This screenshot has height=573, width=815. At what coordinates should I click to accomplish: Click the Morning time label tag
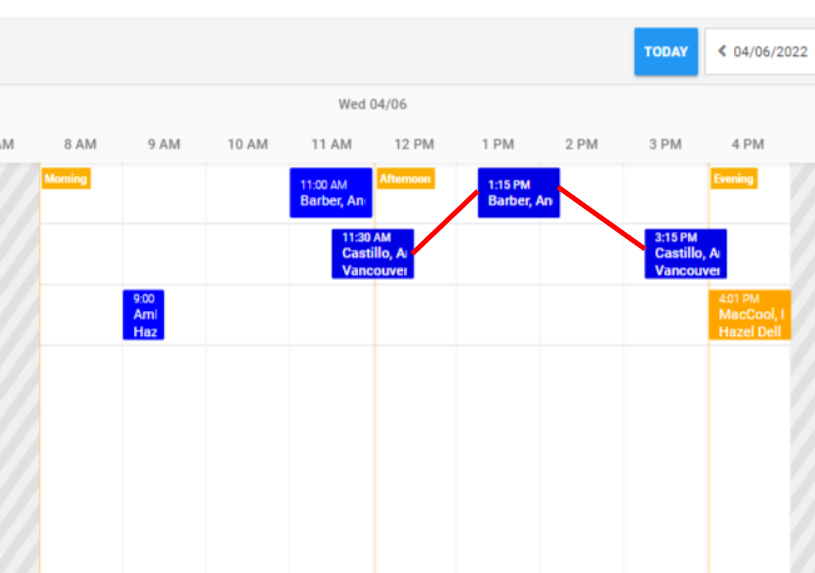pyautogui.click(x=66, y=178)
